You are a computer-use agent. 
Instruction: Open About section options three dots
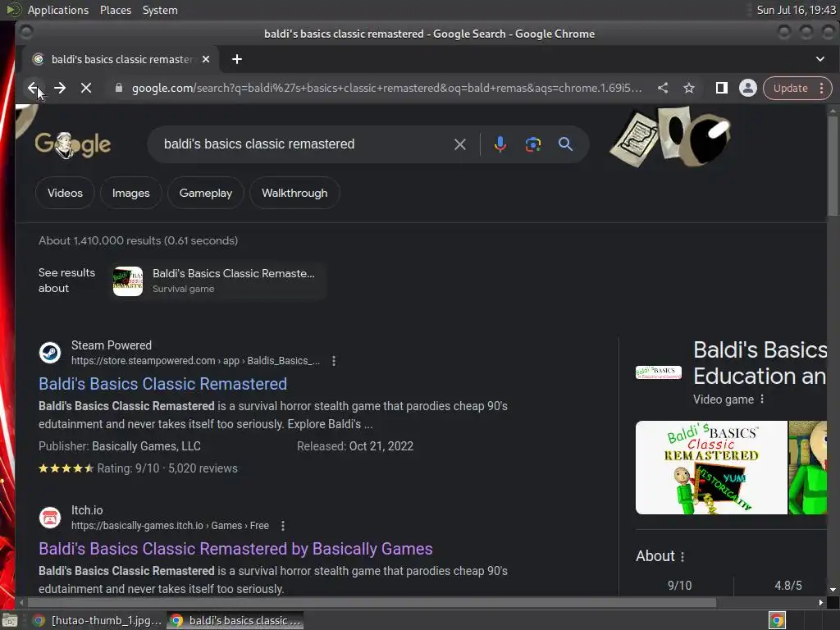point(682,557)
